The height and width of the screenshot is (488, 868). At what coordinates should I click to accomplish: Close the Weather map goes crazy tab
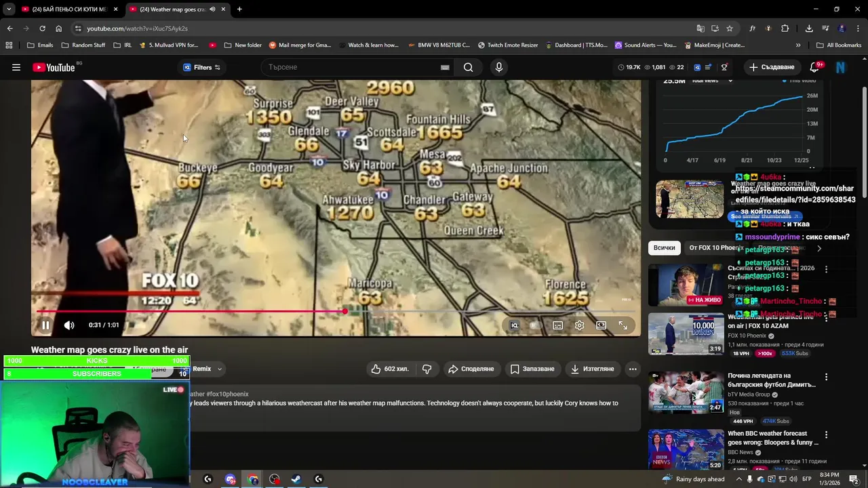pyautogui.click(x=223, y=9)
